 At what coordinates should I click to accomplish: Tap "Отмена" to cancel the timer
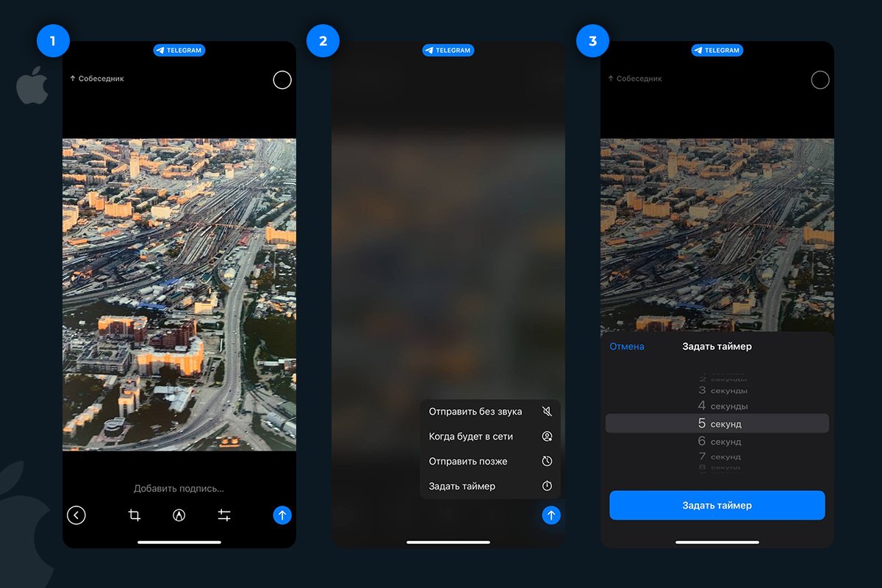pos(626,346)
